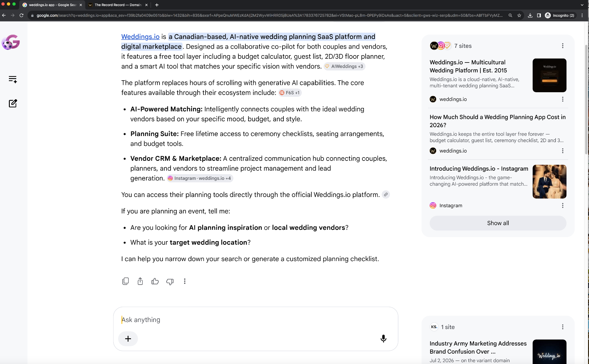Screen dimensions: 589x364
Task: Activate microphone voice input
Action: click(383, 339)
